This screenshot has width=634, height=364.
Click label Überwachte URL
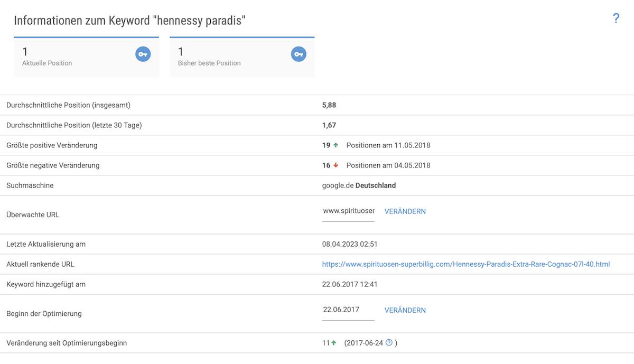point(33,215)
